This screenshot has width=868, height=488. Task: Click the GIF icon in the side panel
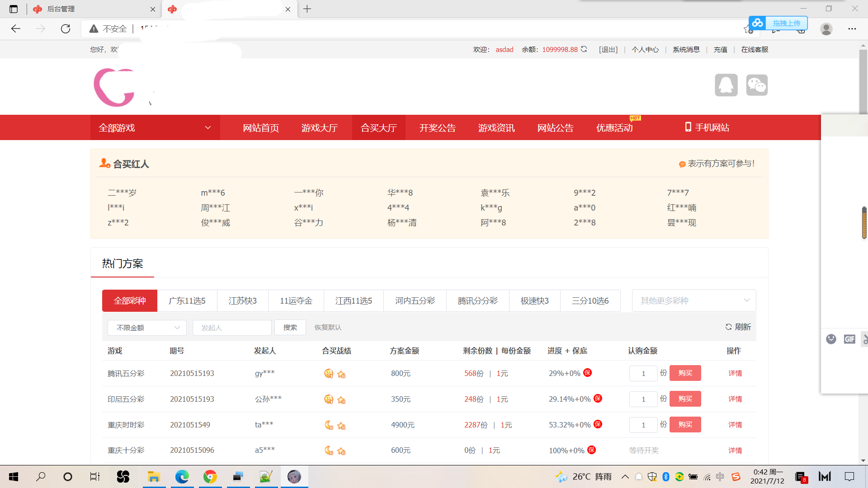click(849, 339)
